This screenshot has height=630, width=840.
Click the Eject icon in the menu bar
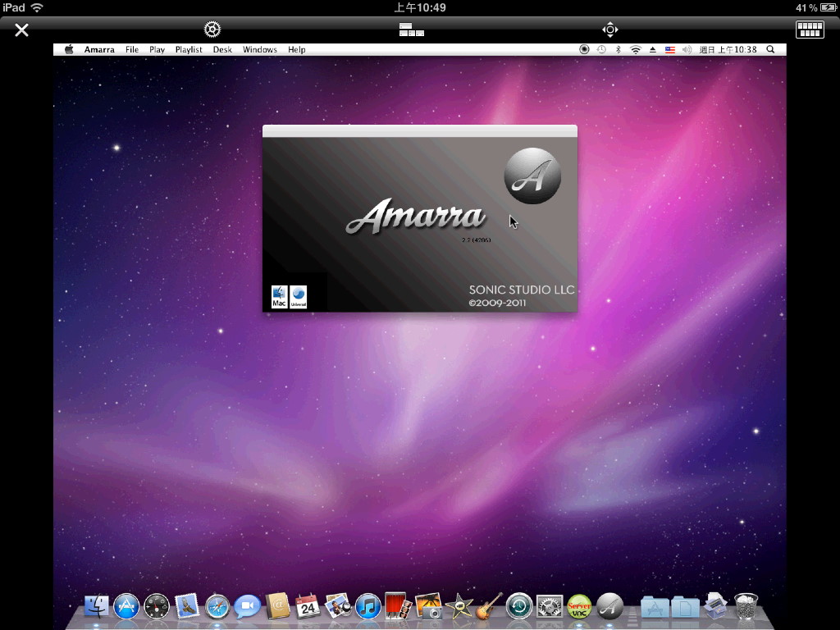tap(652, 50)
